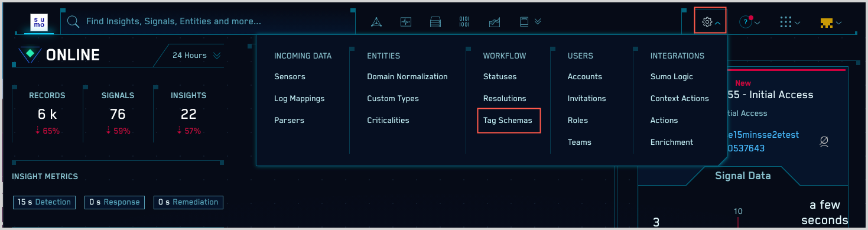Open the Content book icon

pyautogui.click(x=524, y=22)
